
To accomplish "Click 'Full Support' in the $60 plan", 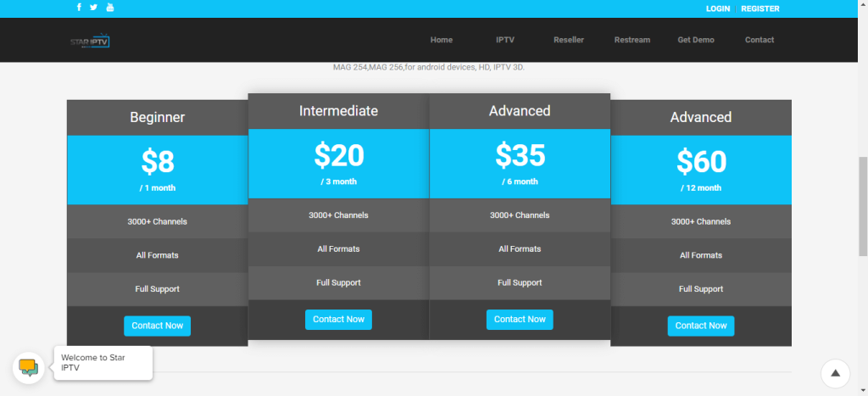I will (x=701, y=289).
